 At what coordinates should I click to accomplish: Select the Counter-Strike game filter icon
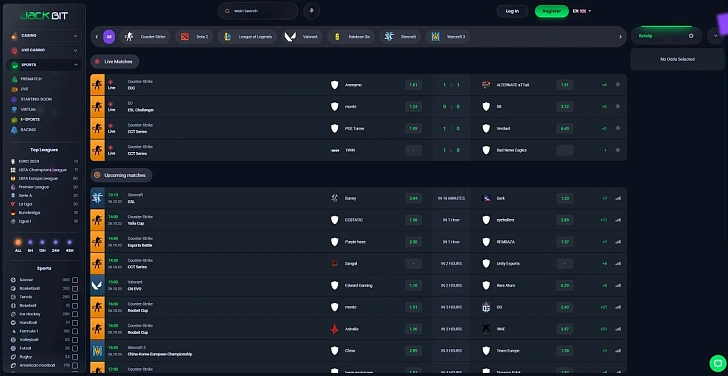[x=130, y=37]
